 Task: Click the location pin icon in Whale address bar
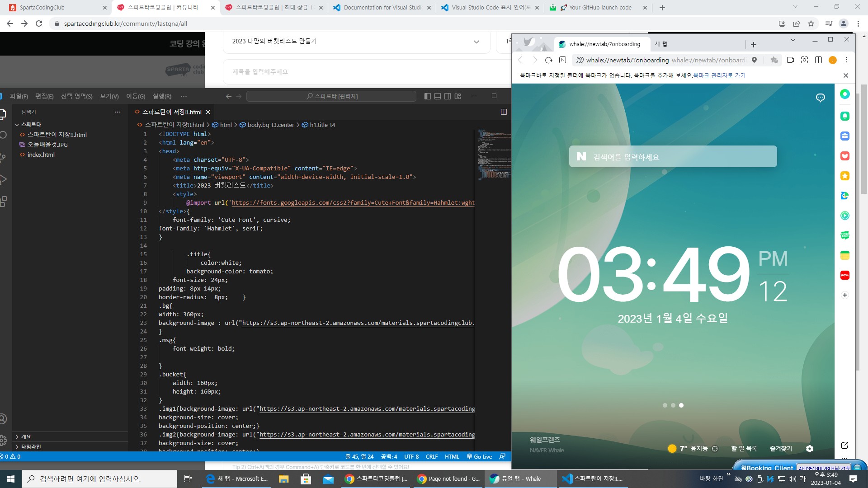754,60
